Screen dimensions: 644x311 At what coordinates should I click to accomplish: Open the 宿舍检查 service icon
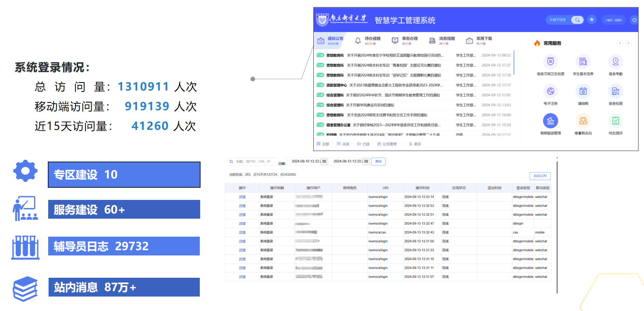point(615,91)
